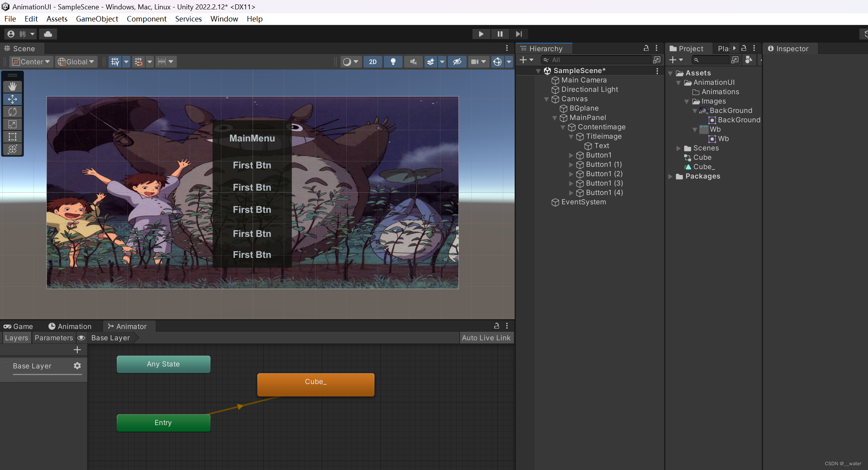Open SampleScene options kebab menu
Screen dimensions: 868x470
[657, 71]
